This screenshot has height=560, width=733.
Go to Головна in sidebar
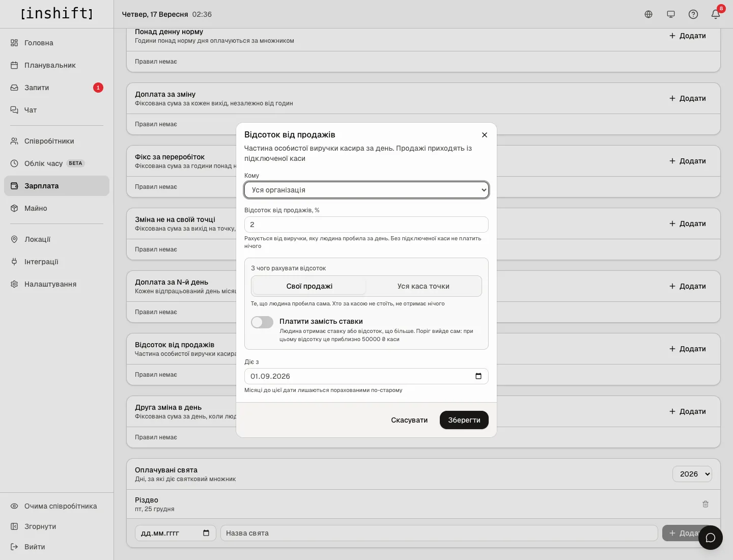57,43
